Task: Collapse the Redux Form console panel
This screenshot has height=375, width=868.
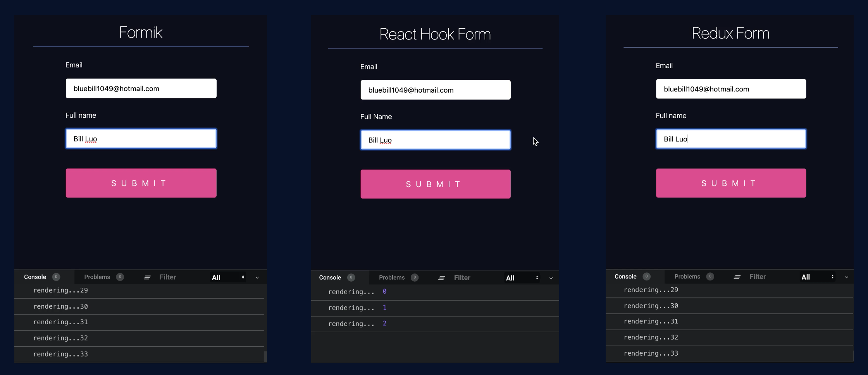Action: 846,277
